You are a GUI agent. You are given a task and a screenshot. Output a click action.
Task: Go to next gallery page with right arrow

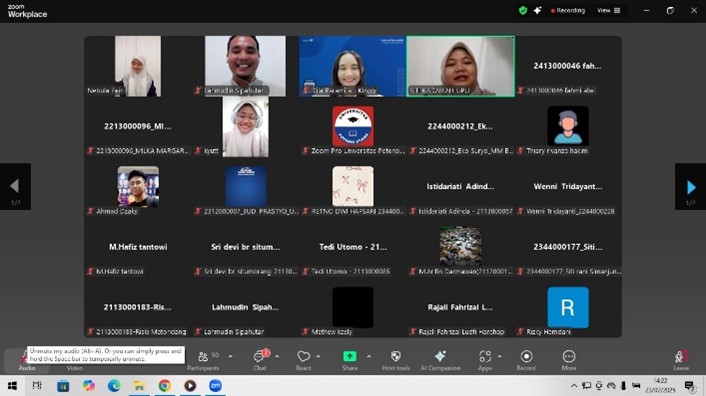point(691,187)
